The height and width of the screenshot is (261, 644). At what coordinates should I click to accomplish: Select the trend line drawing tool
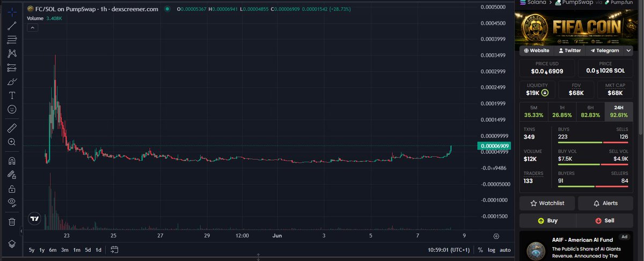pyautogui.click(x=12, y=25)
